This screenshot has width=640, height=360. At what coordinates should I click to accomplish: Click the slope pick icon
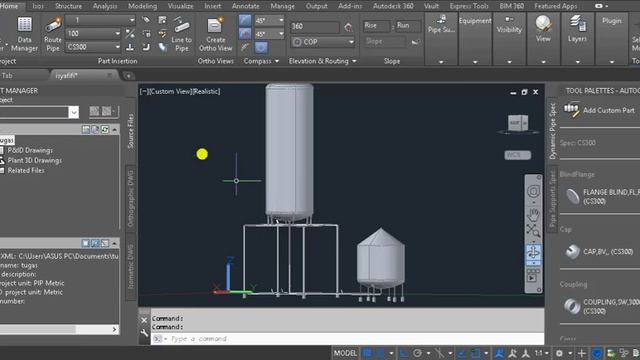pos(416,42)
